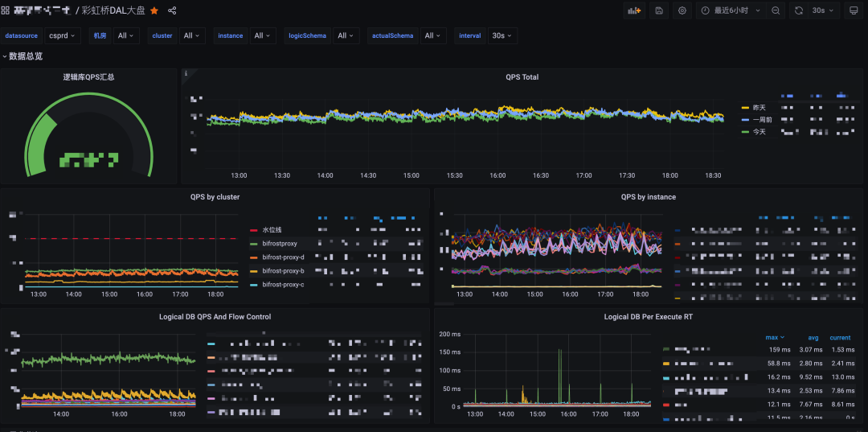Sort RT legend by current column
Viewport: 868px width, 432px height.
(x=840, y=337)
